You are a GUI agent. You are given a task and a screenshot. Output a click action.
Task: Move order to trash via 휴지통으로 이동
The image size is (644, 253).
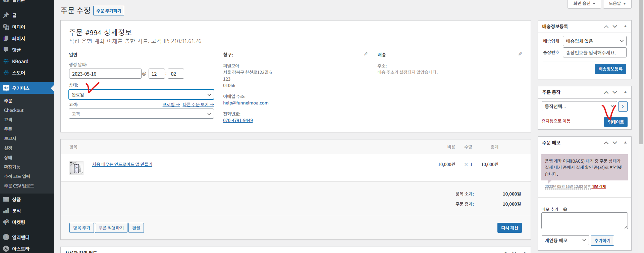point(556,121)
